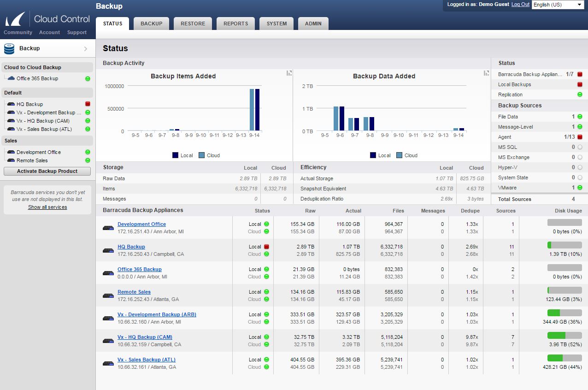Click the red status icon beside sidebar HQ Backup
This screenshot has width=588, height=390.
[x=88, y=104]
